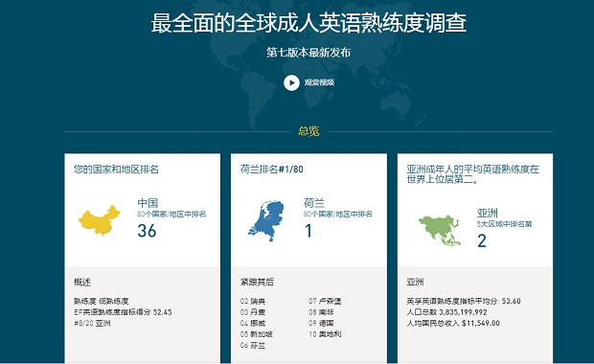
Task: Select 04 挪威 in the ranking list
Action: click(x=253, y=323)
